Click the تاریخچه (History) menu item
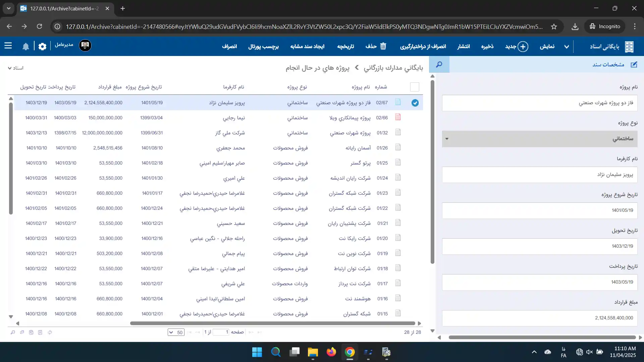644x362 pixels. click(x=345, y=47)
